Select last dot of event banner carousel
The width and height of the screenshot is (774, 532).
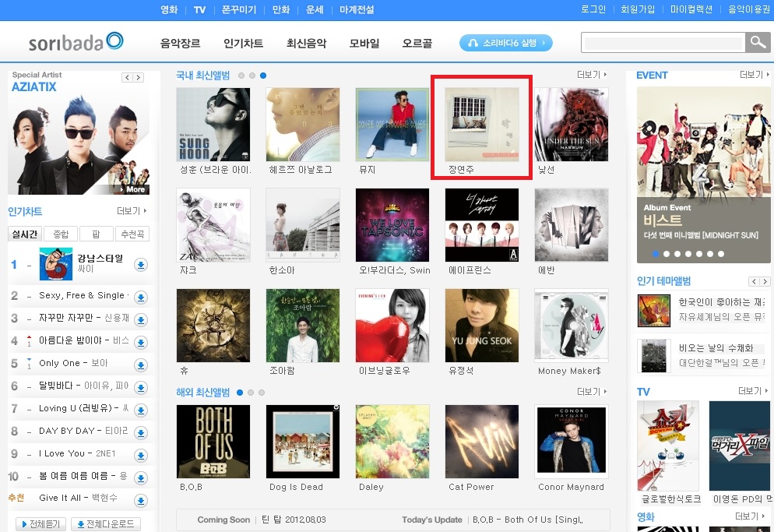coord(721,254)
